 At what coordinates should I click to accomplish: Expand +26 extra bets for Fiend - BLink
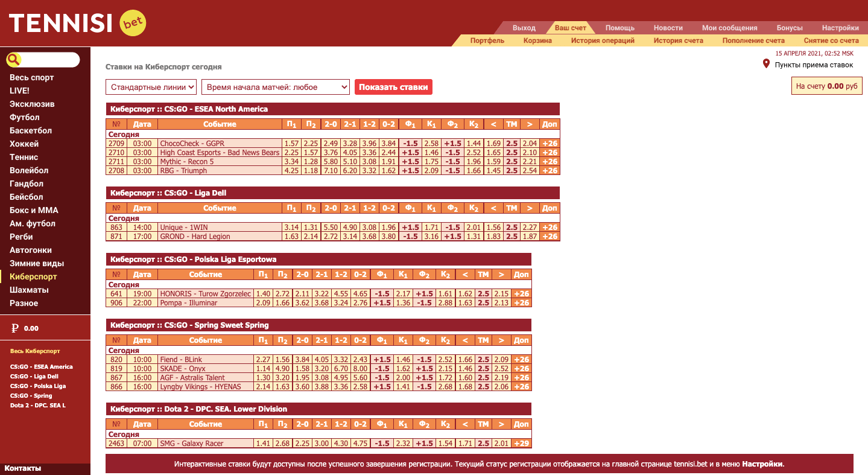[x=521, y=359]
